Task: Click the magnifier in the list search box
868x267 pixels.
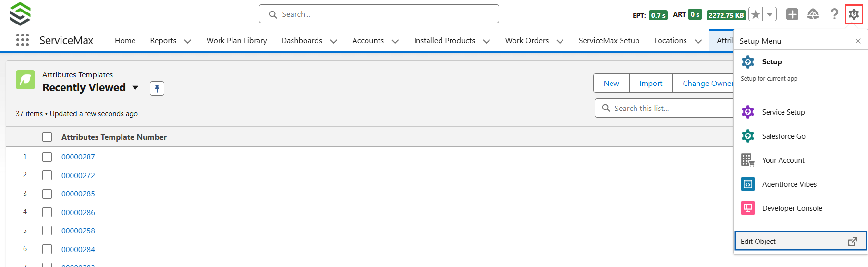Action: (606, 108)
